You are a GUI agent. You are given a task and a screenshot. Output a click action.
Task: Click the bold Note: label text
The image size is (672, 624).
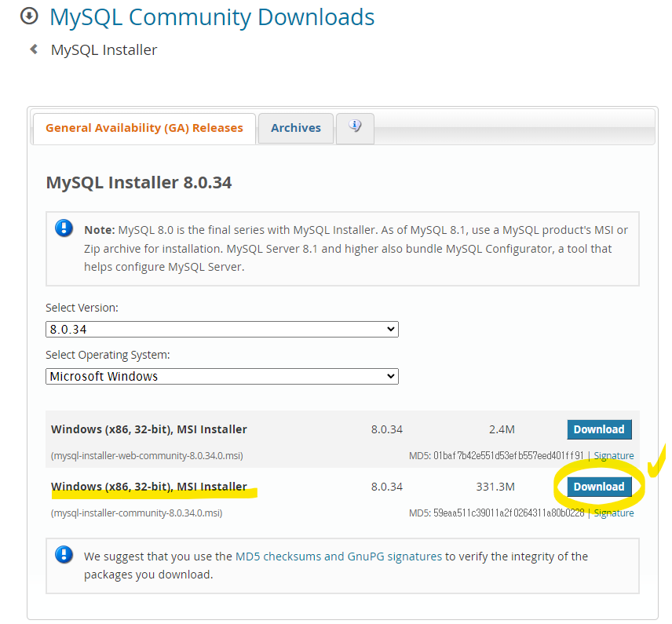[100, 230]
